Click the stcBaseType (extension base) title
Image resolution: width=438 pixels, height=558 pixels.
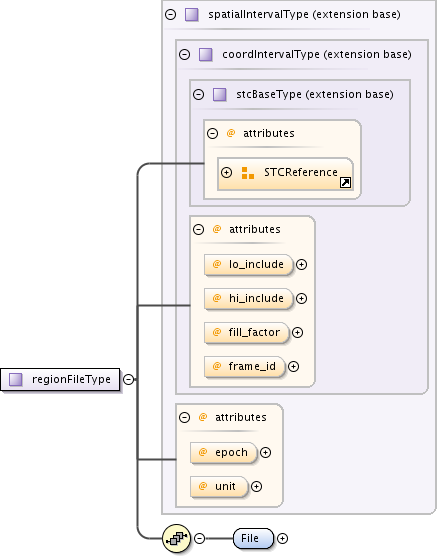315,94
